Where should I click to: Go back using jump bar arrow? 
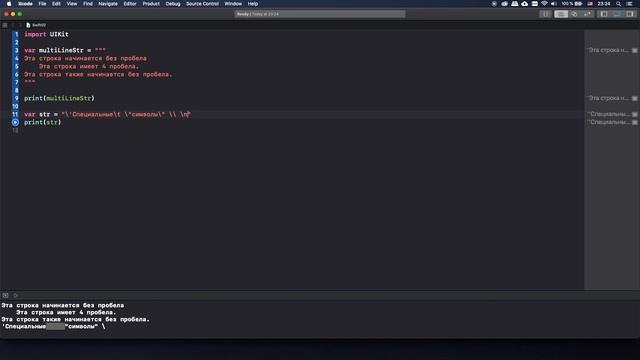pyautogui.click(x=13, y=25)
